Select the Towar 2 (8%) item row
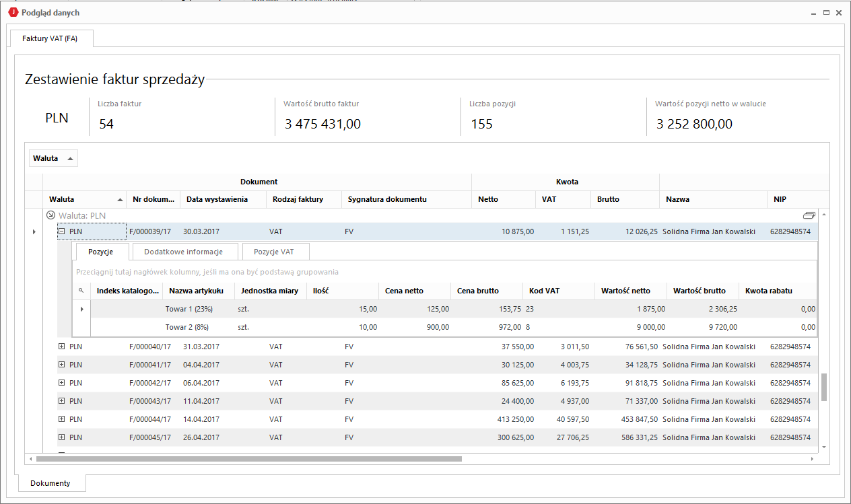This screenshot has height=504, width=851. (454, 327)
